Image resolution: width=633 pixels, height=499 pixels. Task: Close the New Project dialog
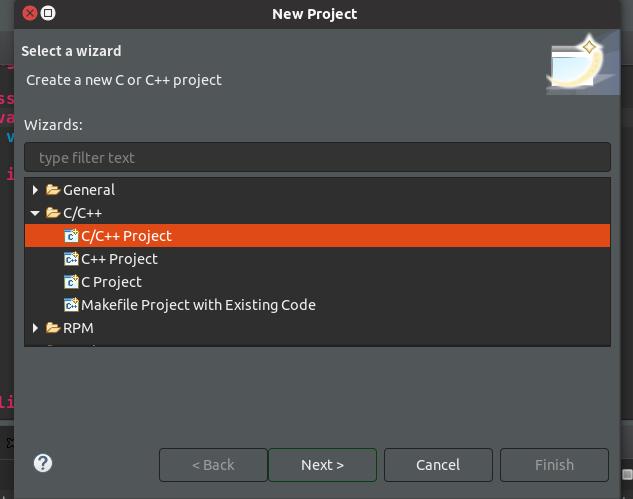click(x=29, y=13)
